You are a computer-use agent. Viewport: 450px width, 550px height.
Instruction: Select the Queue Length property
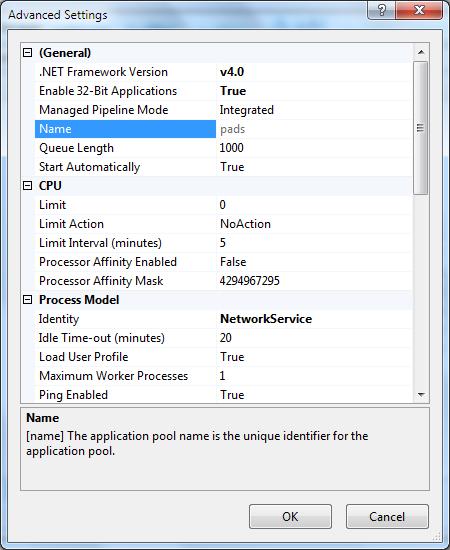(x=76, y=148)
